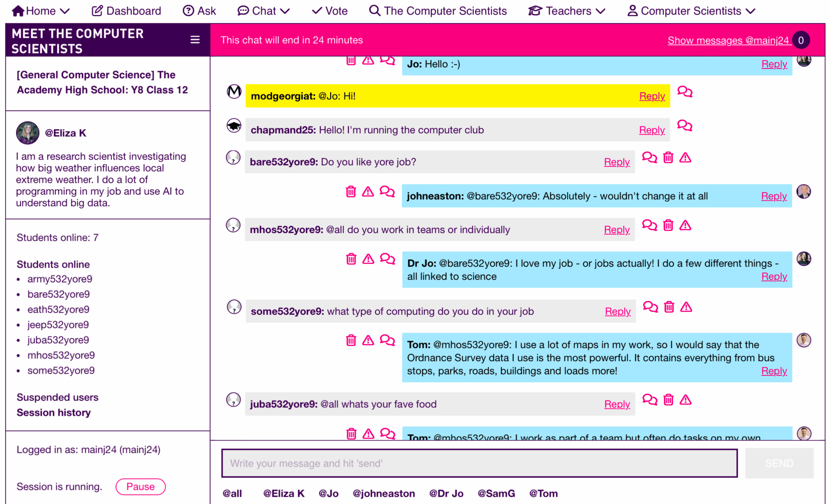Open conversation icon next to some532yore9's message
Image resolution: width=830 pixels, height=504 pixels.
click(x=650, y=307)
